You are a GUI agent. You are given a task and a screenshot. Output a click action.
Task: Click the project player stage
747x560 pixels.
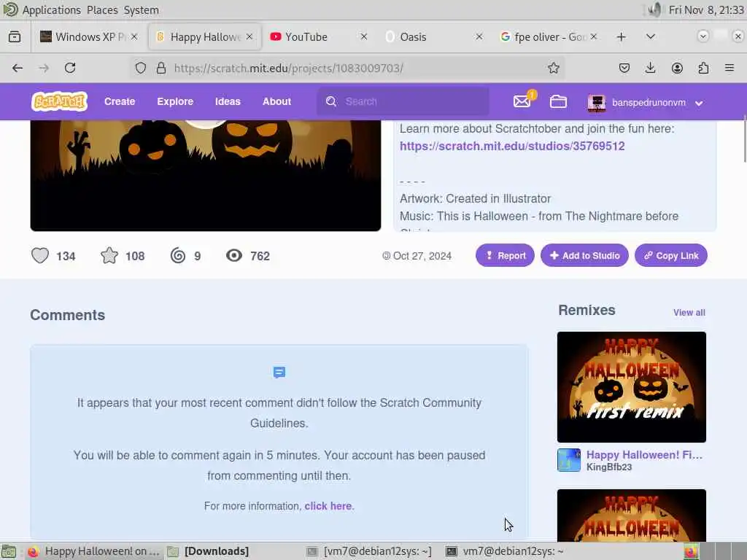tap(205, 175)
